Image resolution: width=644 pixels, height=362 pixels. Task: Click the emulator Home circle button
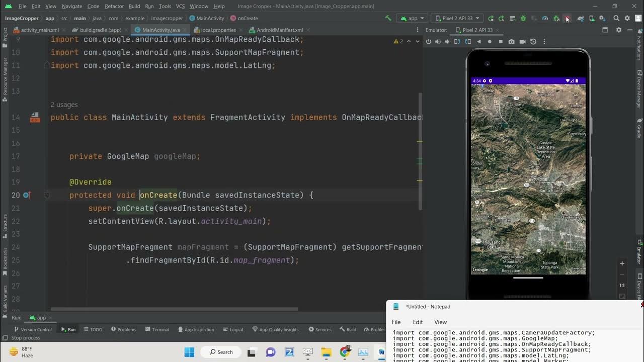click(x=490, y=42)
